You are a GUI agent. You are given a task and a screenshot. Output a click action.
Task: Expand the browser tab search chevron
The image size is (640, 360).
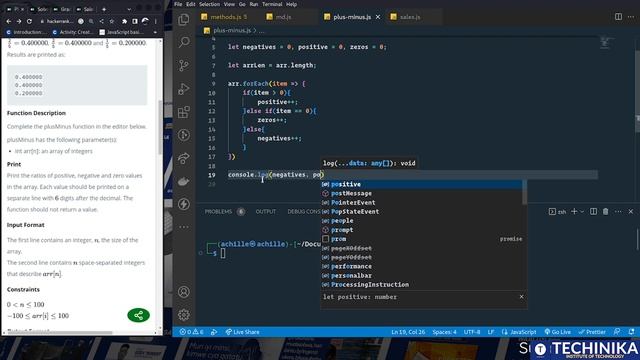tap(129, 9)
